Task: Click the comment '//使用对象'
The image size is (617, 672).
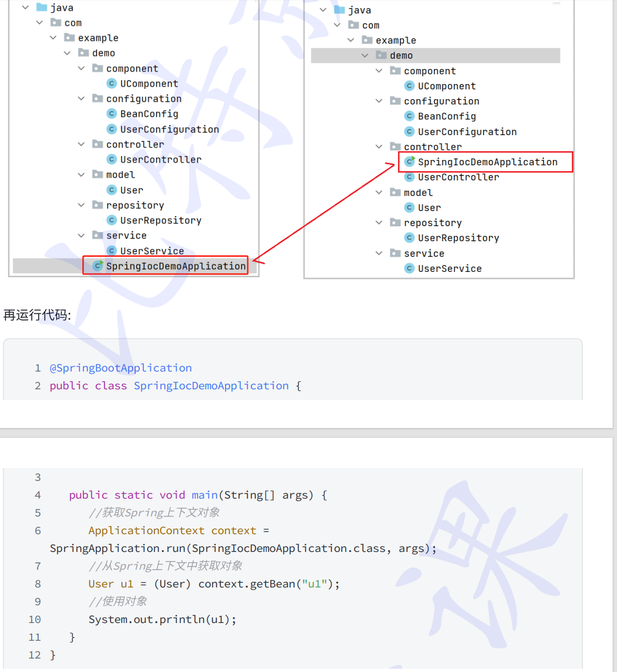Action: tap(118, 601)
